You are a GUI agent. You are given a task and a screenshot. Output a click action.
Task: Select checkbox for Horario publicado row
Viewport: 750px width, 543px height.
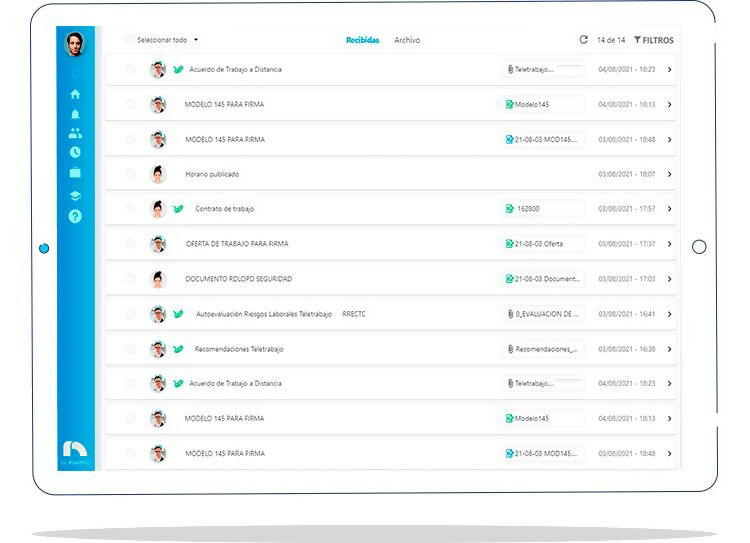130,174
